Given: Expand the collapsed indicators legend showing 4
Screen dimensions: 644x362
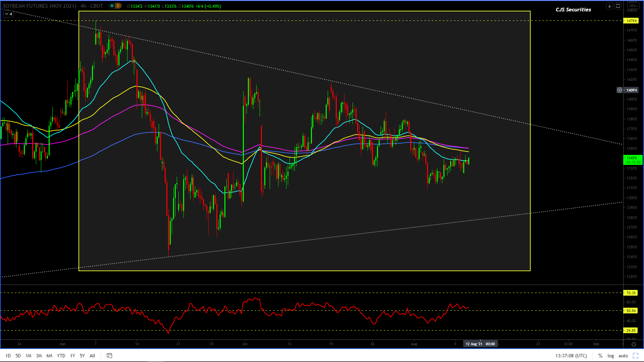Looking at the screenshot, I should 8,14.
